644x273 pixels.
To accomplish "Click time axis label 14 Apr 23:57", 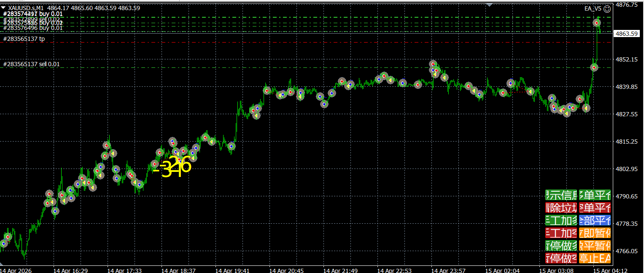I will coord(448,270).
